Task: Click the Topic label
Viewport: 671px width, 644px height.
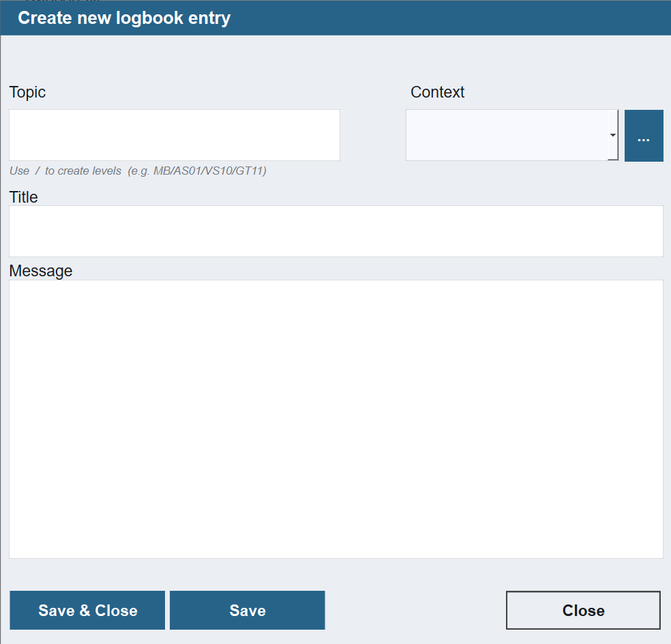Action: 27,92
